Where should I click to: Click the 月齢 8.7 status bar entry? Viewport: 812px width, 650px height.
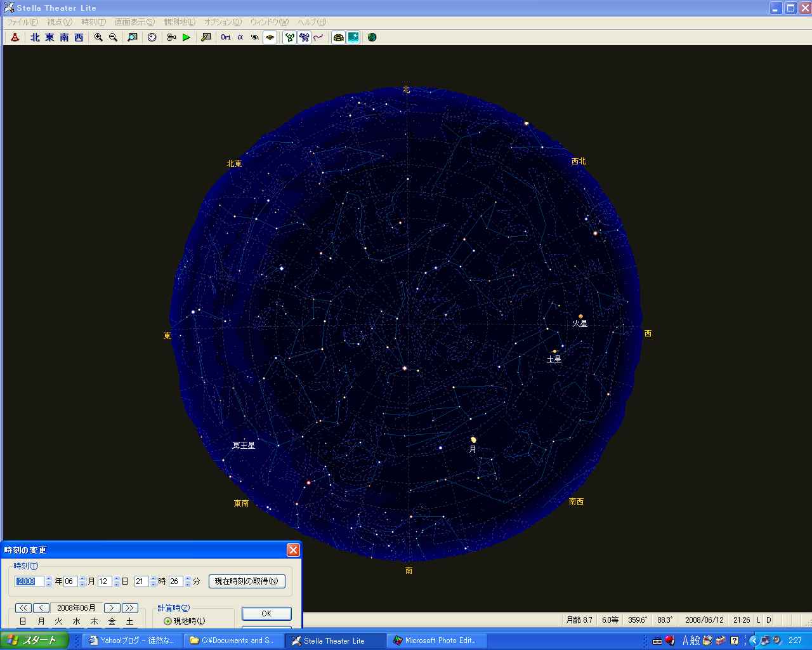(579, 620)
